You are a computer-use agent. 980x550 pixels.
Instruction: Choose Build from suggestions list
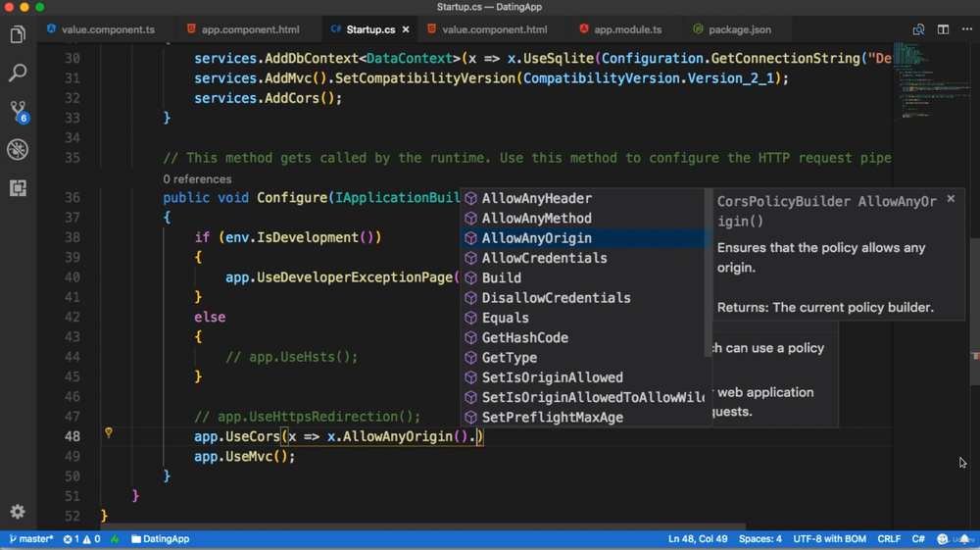(x=584, y=278)
